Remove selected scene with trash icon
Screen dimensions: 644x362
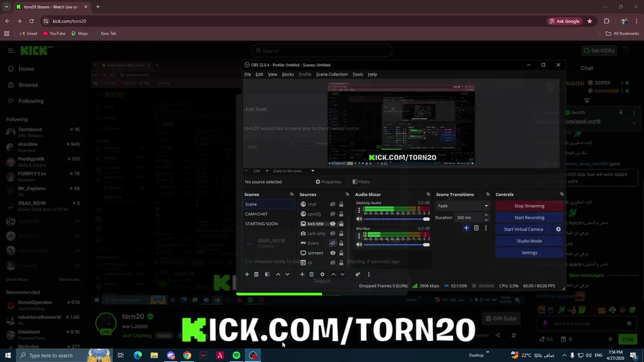coord(256,275)
